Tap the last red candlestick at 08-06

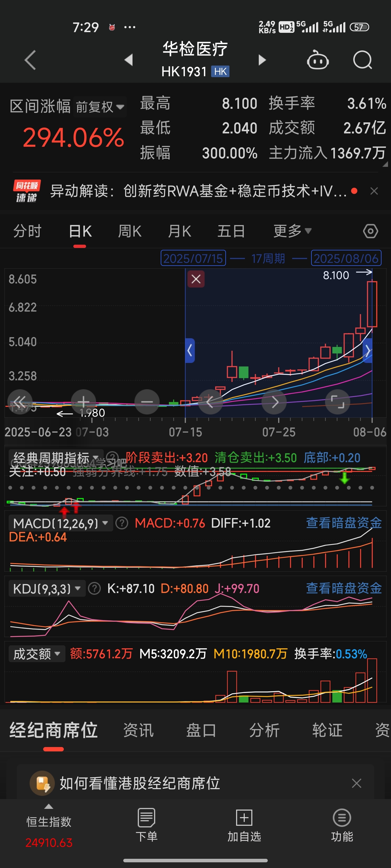coord(372,304)
